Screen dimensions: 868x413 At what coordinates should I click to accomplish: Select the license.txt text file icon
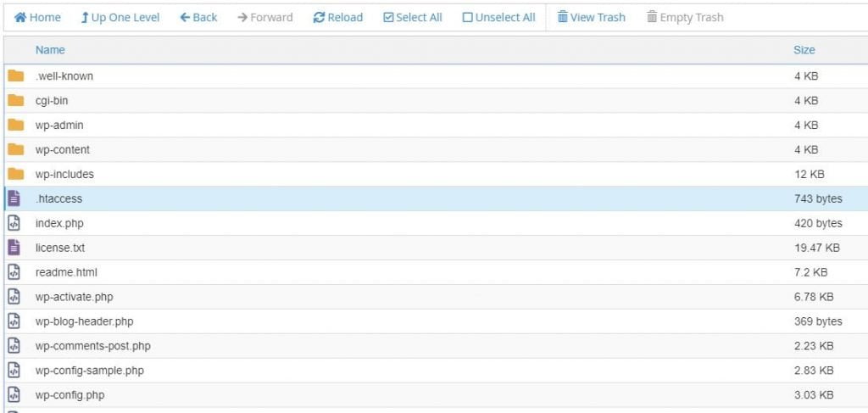pyautogui.click(x=14, y=248)
